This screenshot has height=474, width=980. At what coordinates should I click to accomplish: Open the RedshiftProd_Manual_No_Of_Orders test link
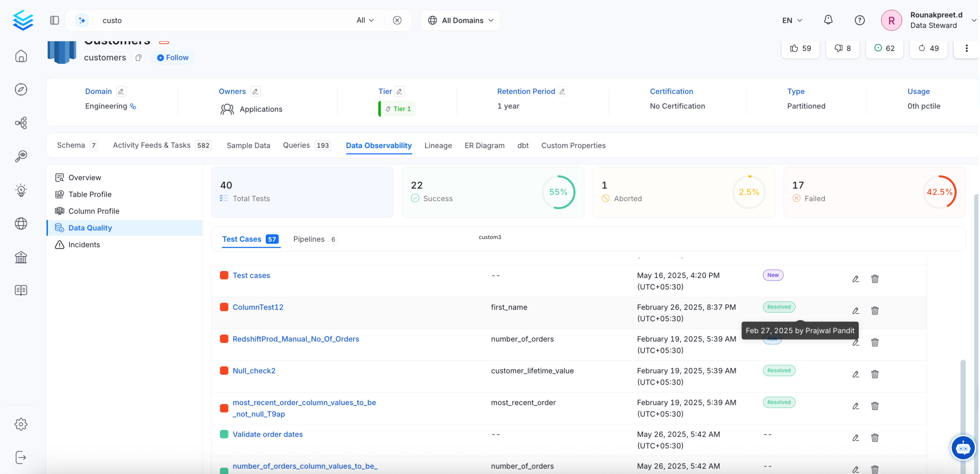(296, 339)
